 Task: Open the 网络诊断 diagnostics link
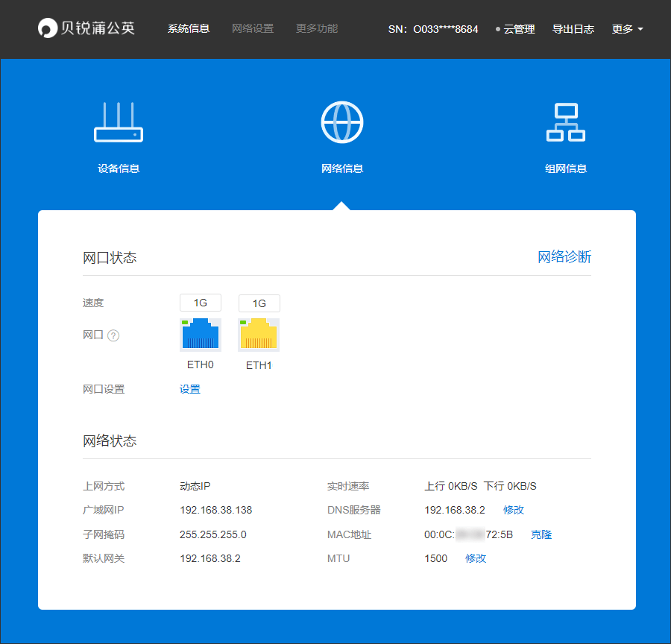click(564, 256)
